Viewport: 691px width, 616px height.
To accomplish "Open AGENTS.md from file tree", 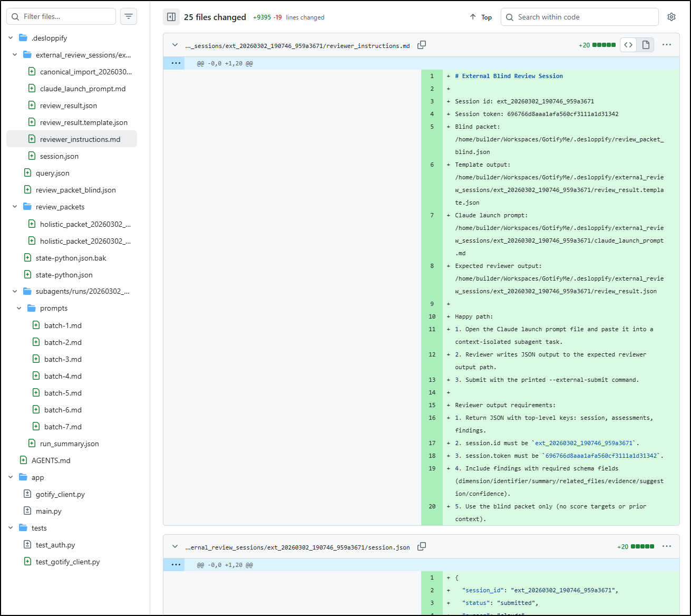I will pos(51,460).
